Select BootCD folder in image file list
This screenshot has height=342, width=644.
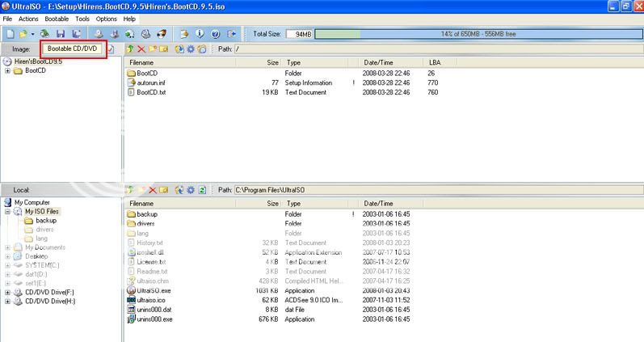point(146,73)
